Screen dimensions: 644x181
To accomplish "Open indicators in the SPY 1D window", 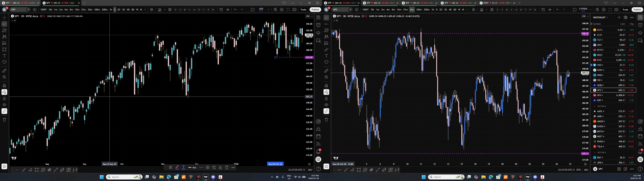I will click(x=159, y=10).
